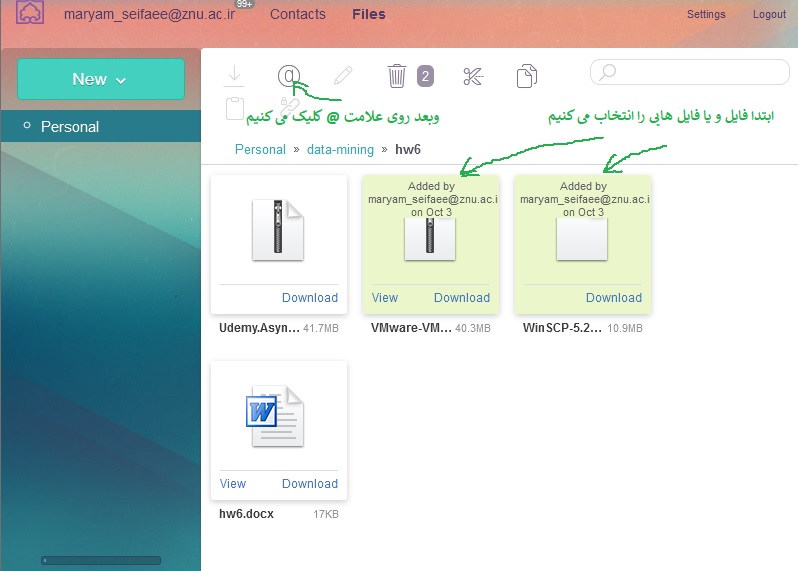800x571 pixels.
Task: Open the Contacts tab
Action: (297, 14)
